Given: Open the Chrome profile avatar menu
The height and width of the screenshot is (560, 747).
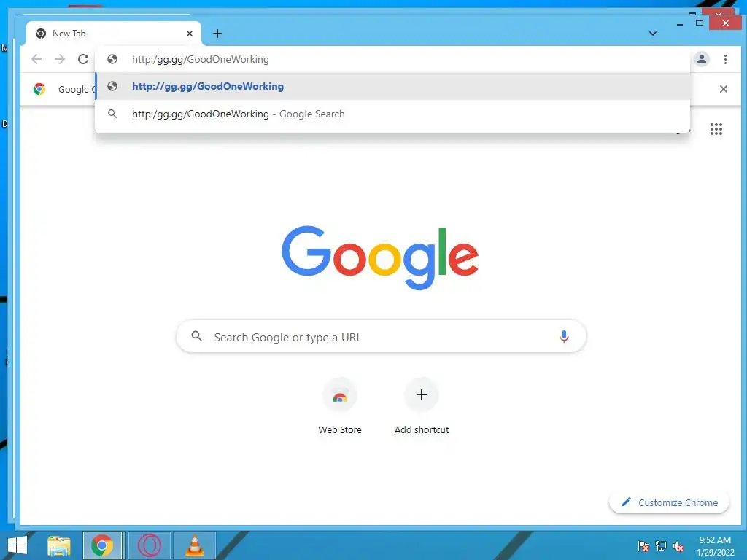Looking at the screenshot, I should pyautogui.click(x=701, y=59).
